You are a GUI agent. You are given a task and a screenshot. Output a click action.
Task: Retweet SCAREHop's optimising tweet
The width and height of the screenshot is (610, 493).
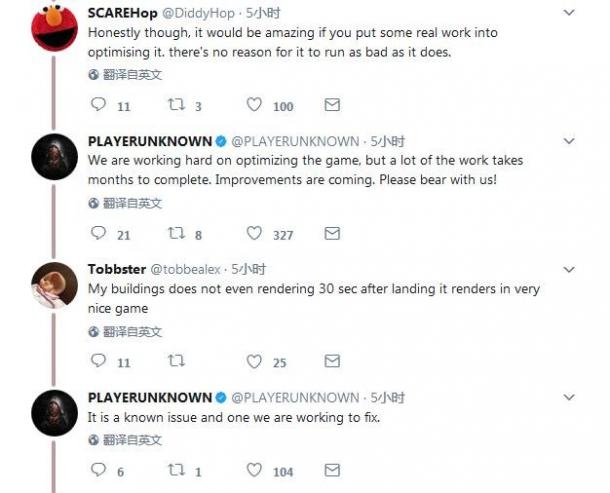176,105
